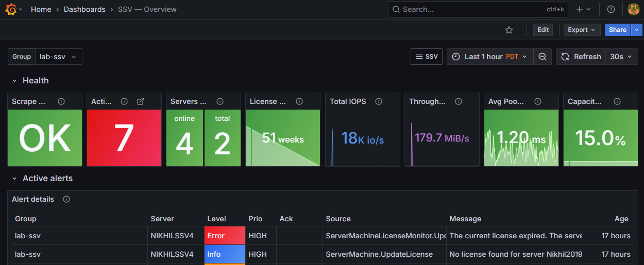Click the Grafana logo icon
This screenshot has width=644, height=265.
point(11,9)
